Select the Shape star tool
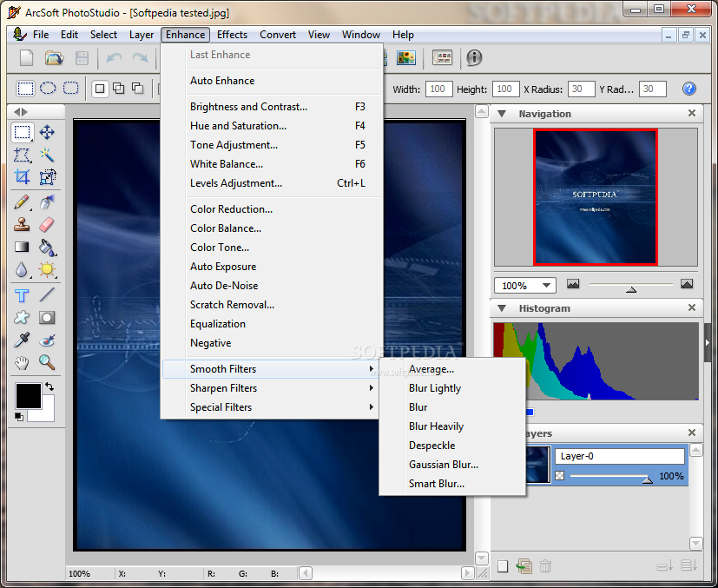718x588 pixels. [22, 317]
